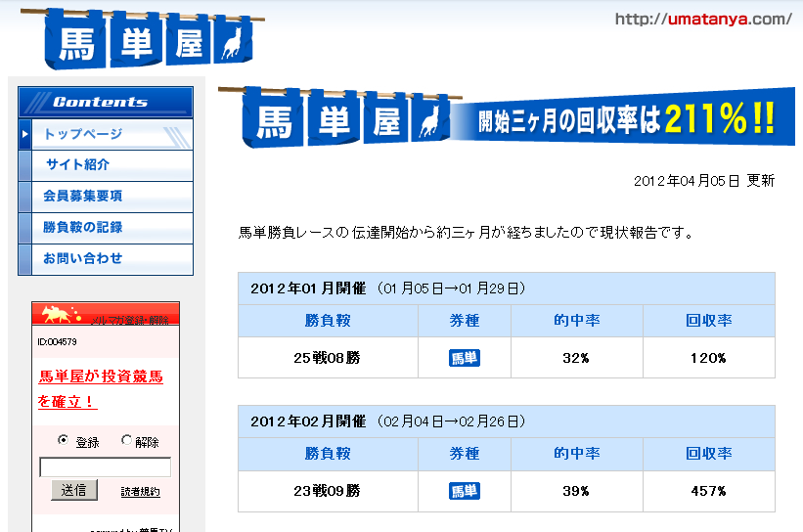Click the newsletter email input field
The width and height of the screenshot is (803, 532).
(105, 467)
